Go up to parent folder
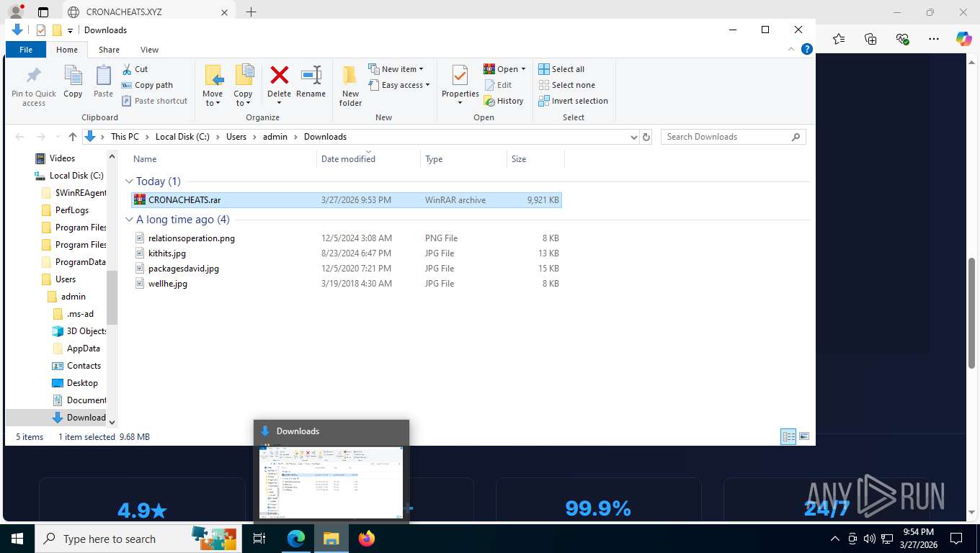The width and height of the screenshot is (980, 553). 72,137
